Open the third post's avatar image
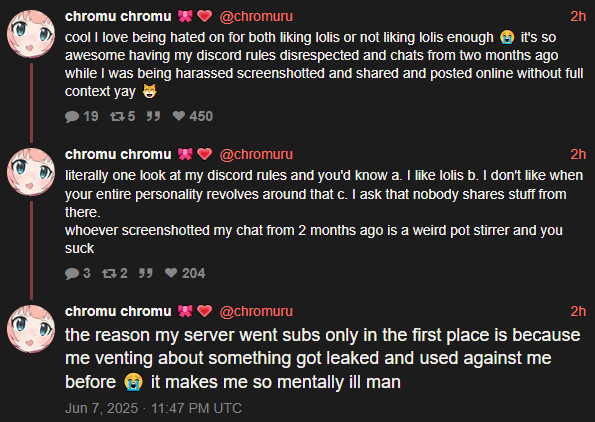Image resolution: width=595 pixels, height=422 pixels. [x=31, y=329]
